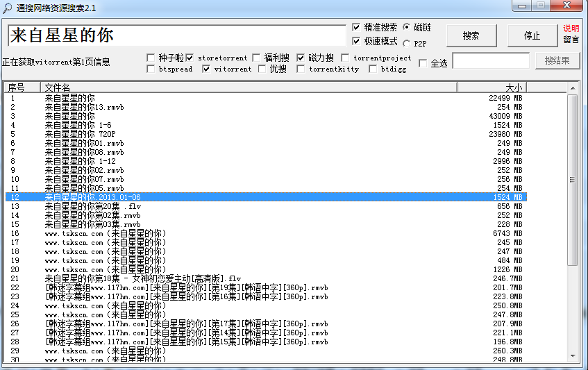The height and width of the screenshot is (370, 588).
Task: Click the results list scroll-up arrow
Action: click(x=573, y=88)
